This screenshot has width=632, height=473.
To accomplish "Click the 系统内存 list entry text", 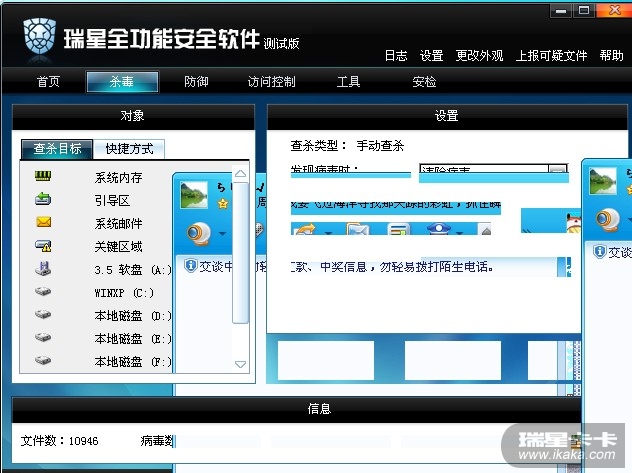I will point(118,177).
